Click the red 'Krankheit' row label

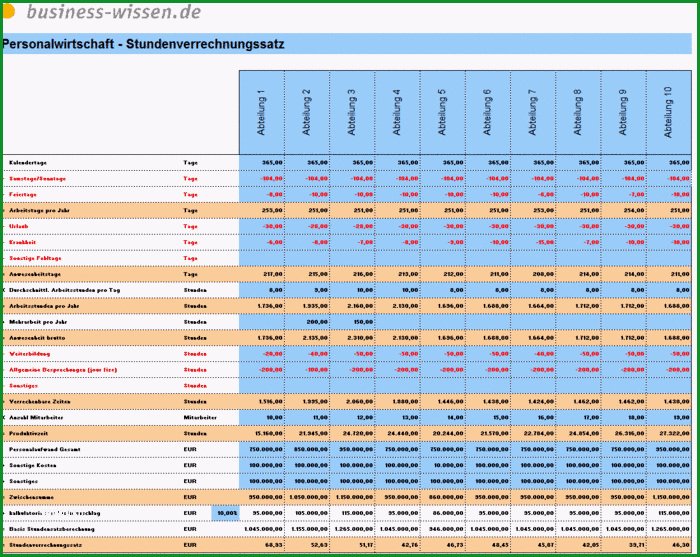(x=22, y=242)
